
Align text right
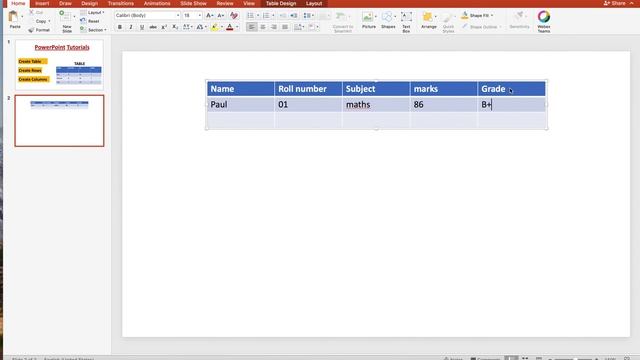click(274, 27)
